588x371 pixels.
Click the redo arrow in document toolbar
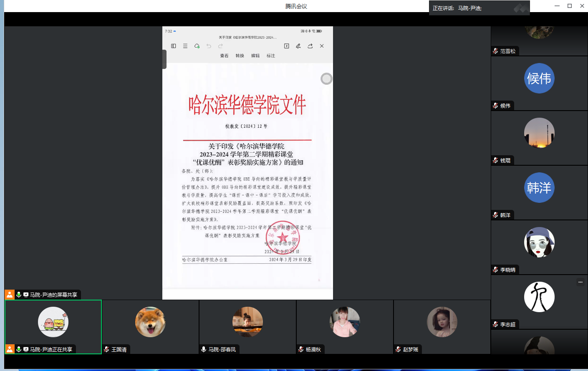(220, 46)
